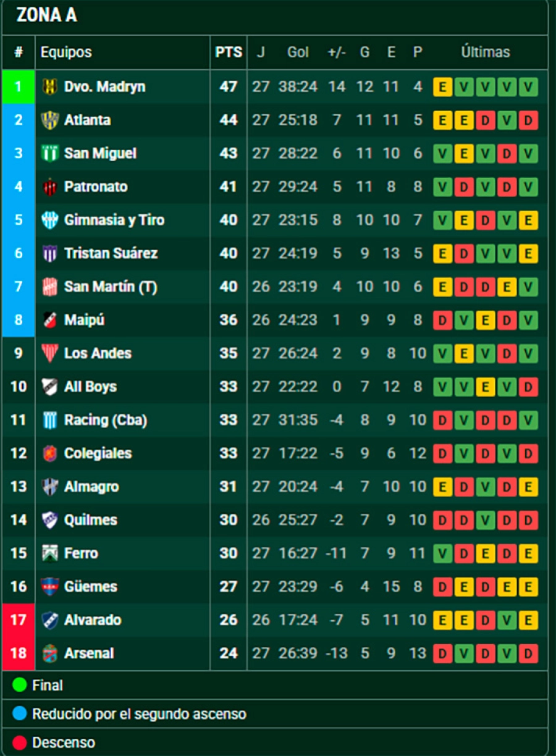Click the Arsenal team badge
The image size is (556, 756).
pyautogui.click(x=49, y=653)
